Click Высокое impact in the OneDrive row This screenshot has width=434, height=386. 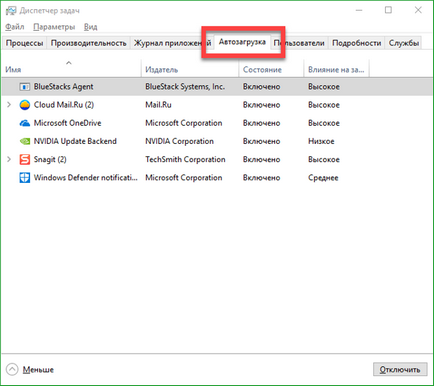coord(324,123)
